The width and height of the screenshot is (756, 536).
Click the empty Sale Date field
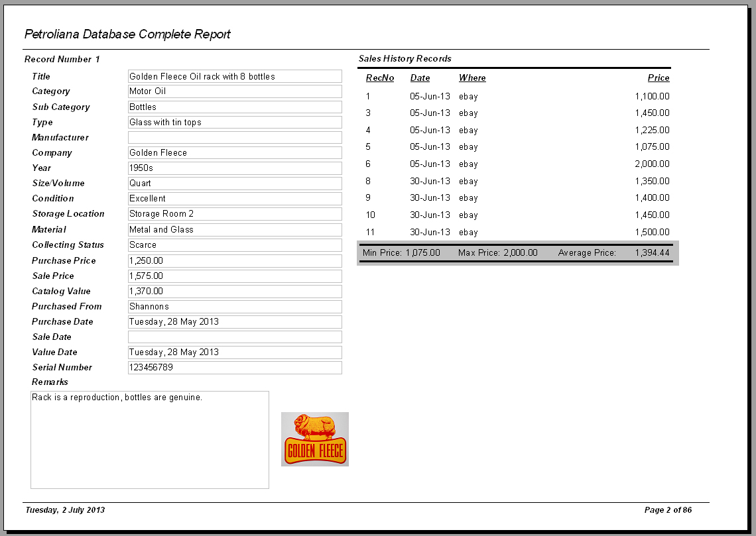click(x=235, y=337)
